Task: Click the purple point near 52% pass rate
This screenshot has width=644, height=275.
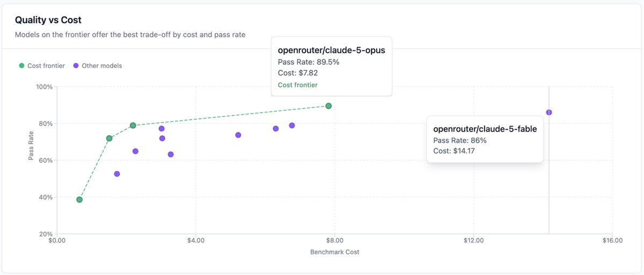Action: tap(117, 174)
